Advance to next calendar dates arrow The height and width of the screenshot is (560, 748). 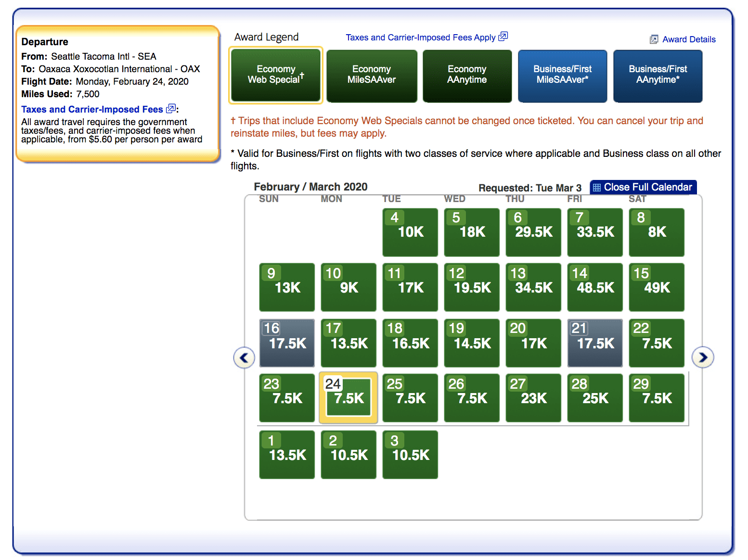click(703, 357)
